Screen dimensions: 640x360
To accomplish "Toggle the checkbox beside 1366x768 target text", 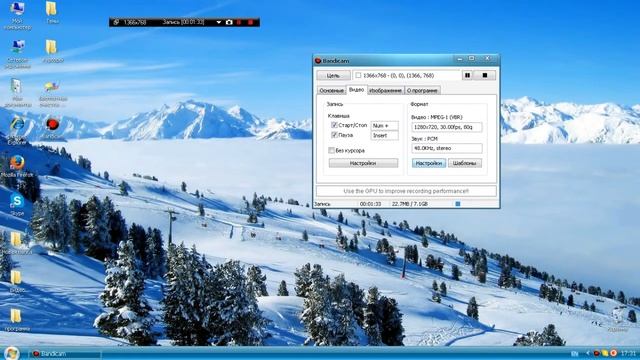I will coord(358,76).
